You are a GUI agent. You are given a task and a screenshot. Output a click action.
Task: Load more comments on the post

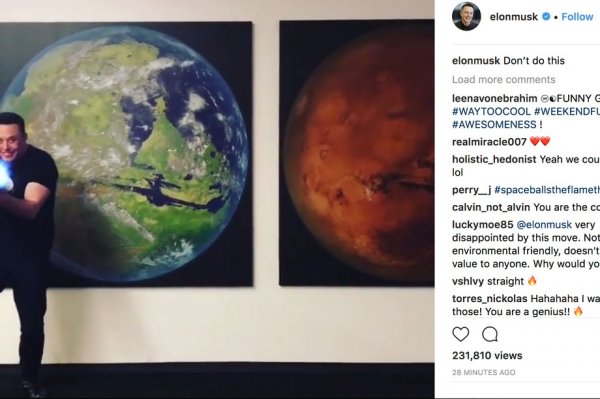[x=504, y=80]
